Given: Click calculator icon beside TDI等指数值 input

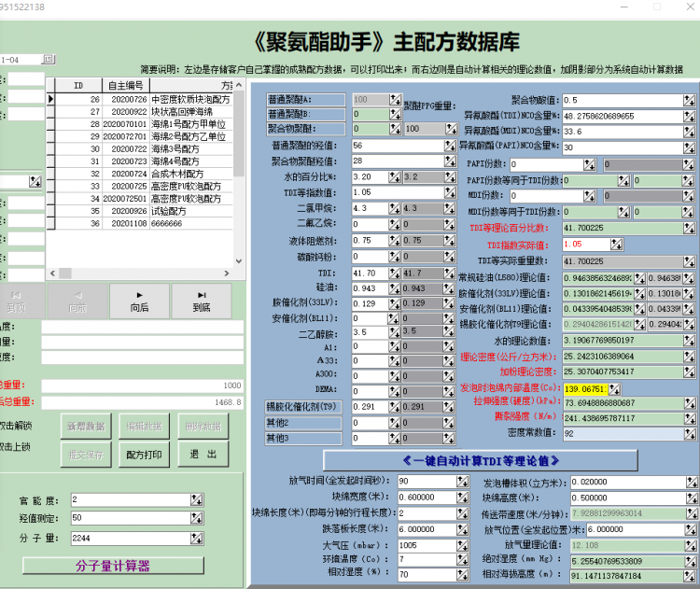Looking at the screenshot, I should (395, 191).
